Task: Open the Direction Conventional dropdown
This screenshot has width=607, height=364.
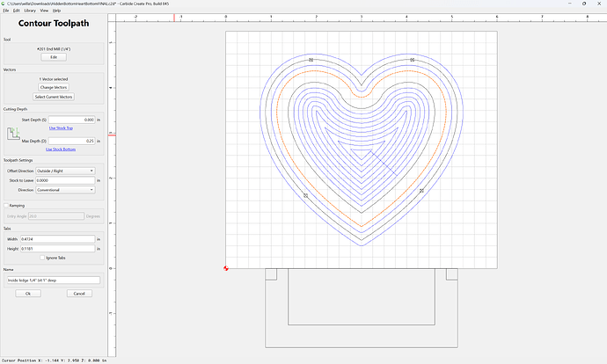Action: (65, 190)
